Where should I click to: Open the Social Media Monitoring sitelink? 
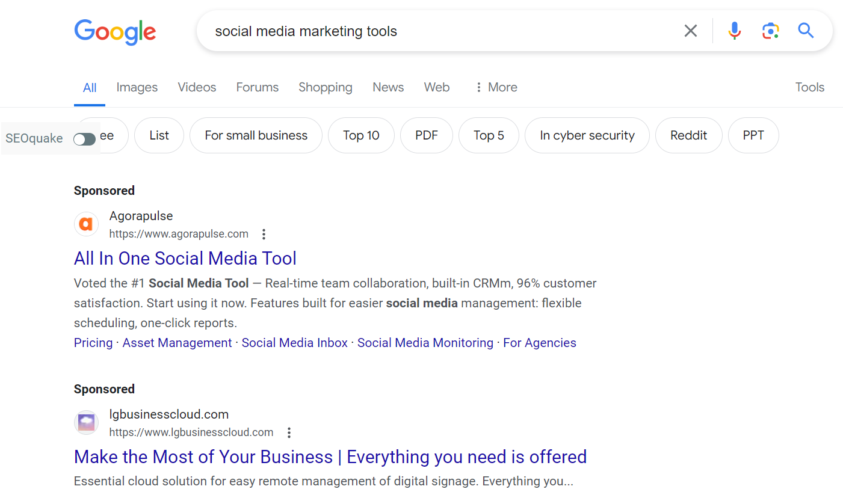[425, 343]
